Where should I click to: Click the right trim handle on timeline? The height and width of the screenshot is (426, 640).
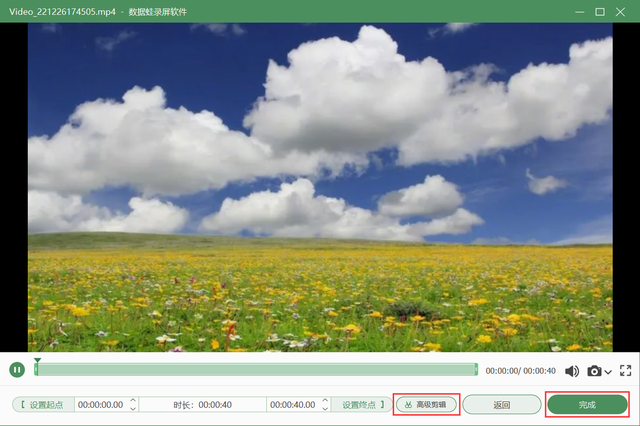click(x=476, y=369)
